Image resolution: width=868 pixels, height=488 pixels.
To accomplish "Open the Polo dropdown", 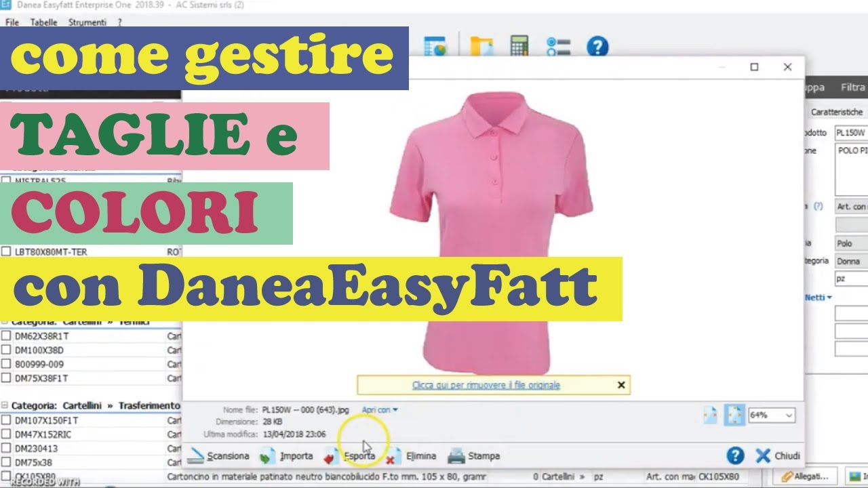I will pyautogui.click(x=851, y=243).
